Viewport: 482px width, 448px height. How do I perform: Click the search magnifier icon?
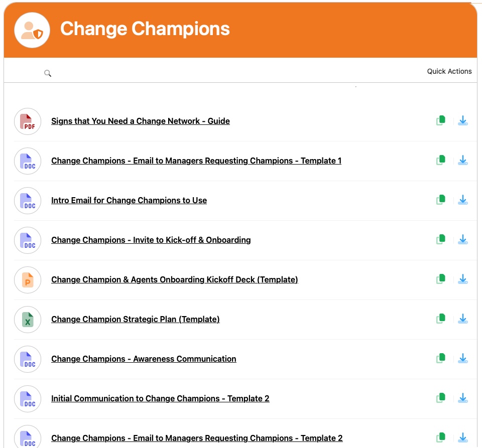[x=48, y=73]
